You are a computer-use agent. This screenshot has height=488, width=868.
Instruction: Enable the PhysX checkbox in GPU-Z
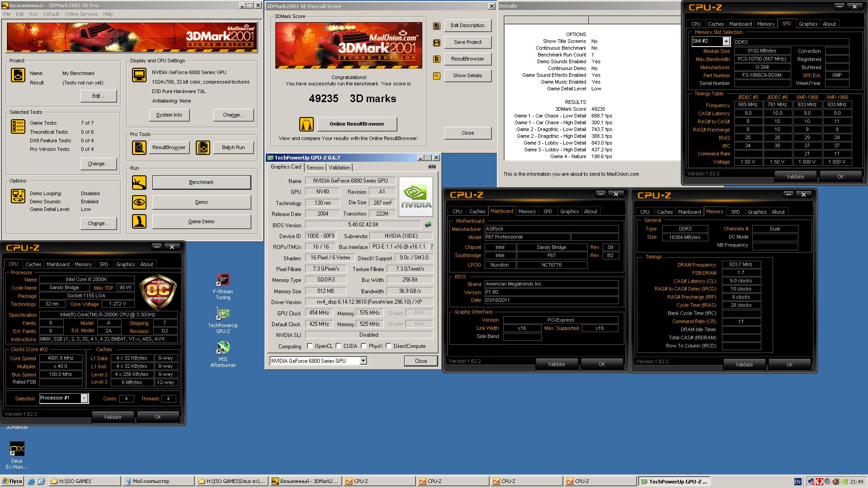point(363,346)
